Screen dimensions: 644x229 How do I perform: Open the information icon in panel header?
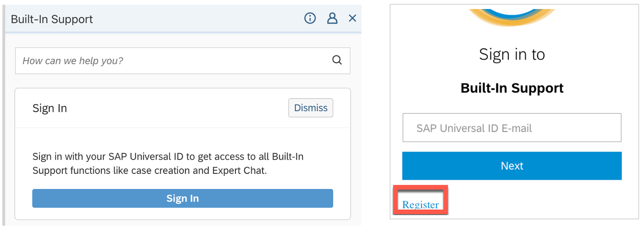(310, 19)
